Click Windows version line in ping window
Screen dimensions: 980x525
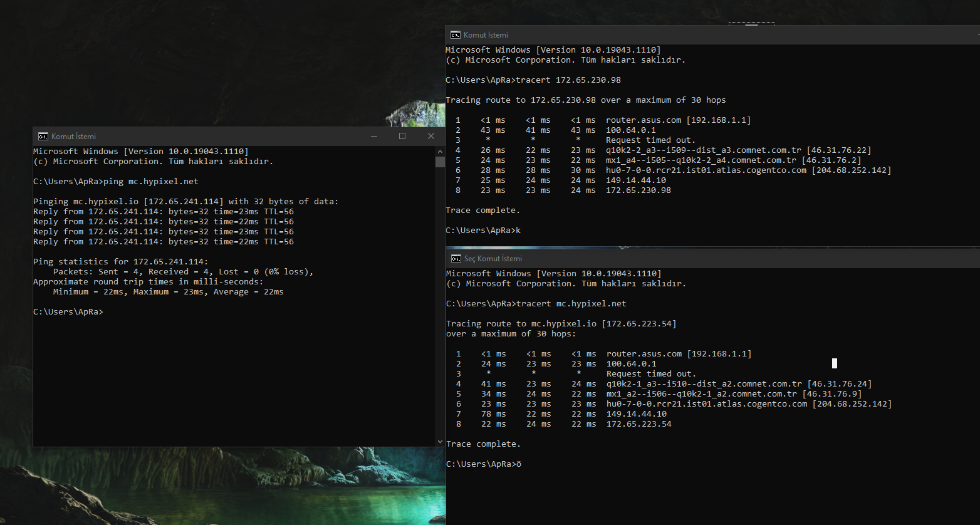click(x=141, y=152)
